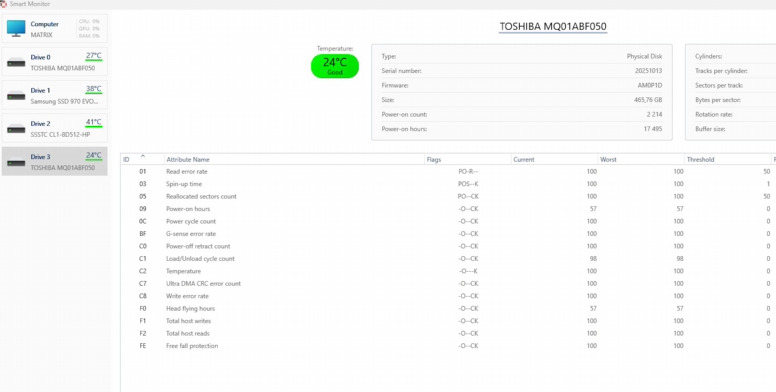Open Drive 0 27°C temperature reading

point(94,55)
